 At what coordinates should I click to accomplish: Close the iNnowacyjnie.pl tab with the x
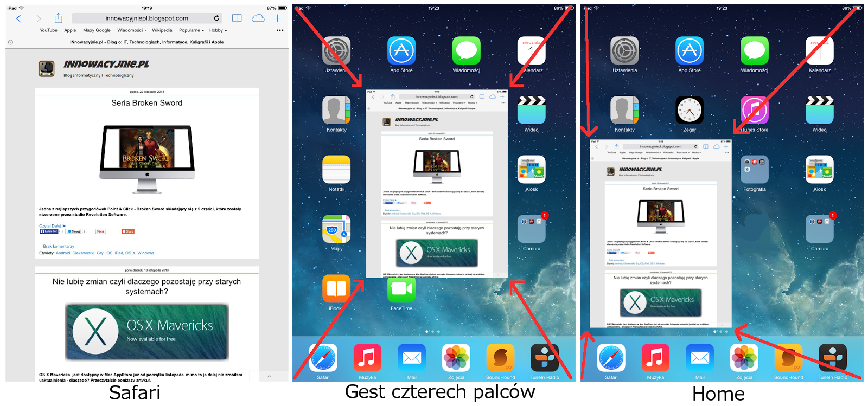pyautogui.click(x=10, y=42)
